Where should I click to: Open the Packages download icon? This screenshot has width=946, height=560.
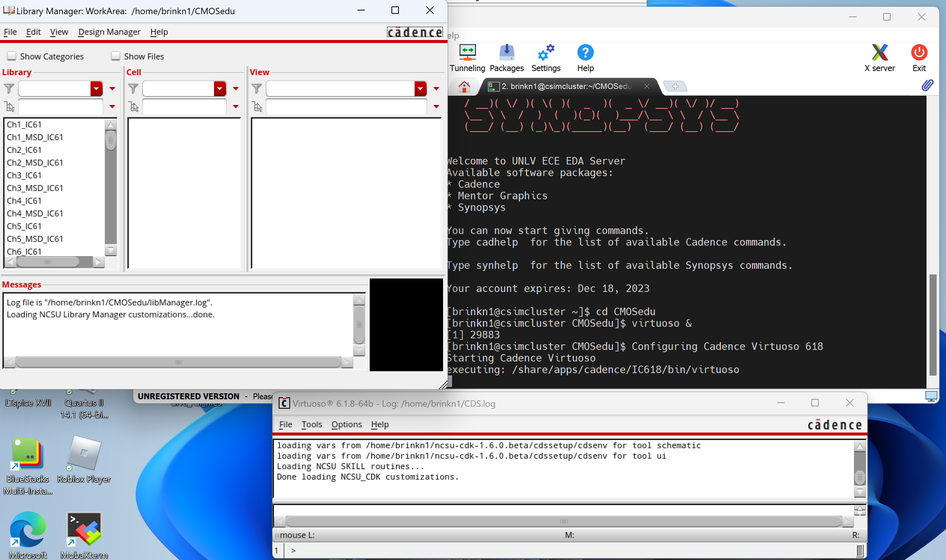point(506,53)
